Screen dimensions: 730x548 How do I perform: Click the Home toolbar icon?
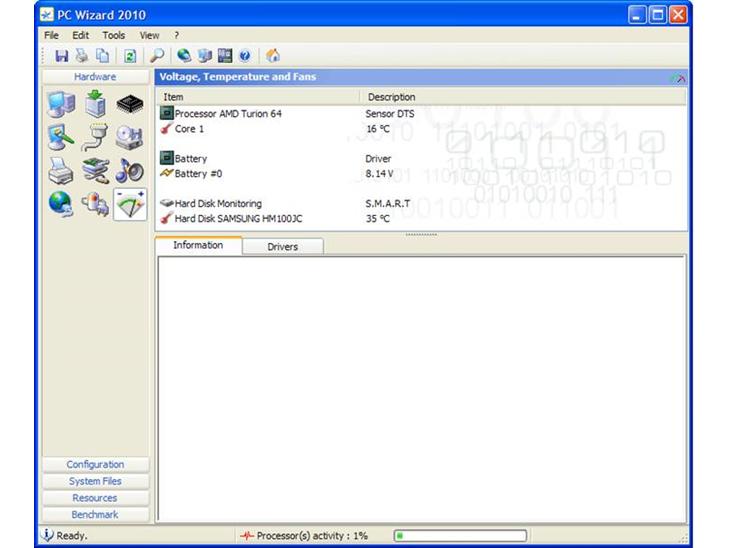coord(273,56)
